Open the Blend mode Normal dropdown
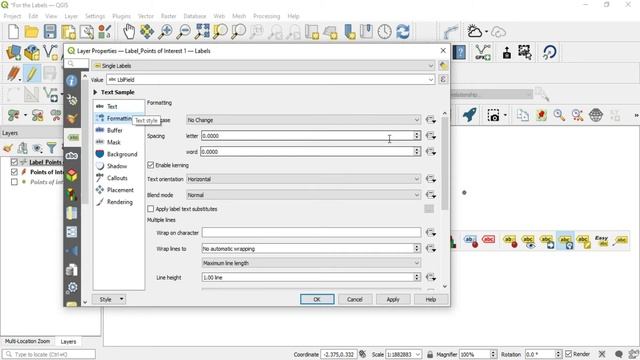Viewport: 640px width, 360px height. tap(303, 195)
